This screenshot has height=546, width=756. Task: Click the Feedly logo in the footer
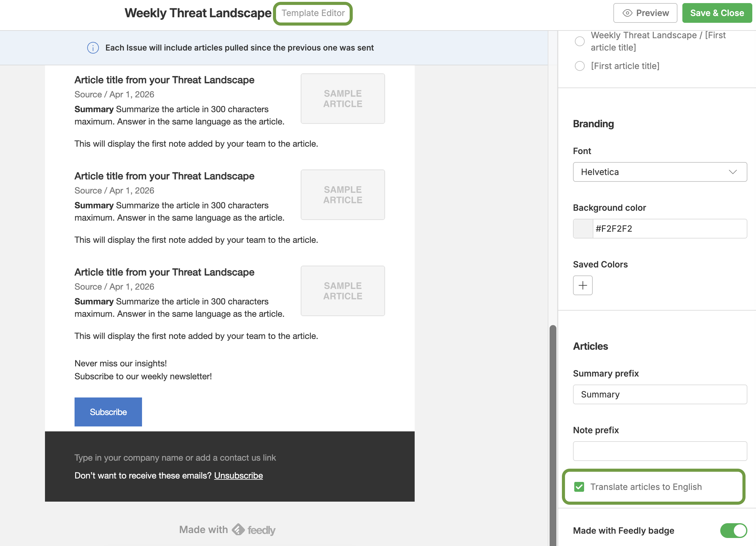tap(239, 529)
